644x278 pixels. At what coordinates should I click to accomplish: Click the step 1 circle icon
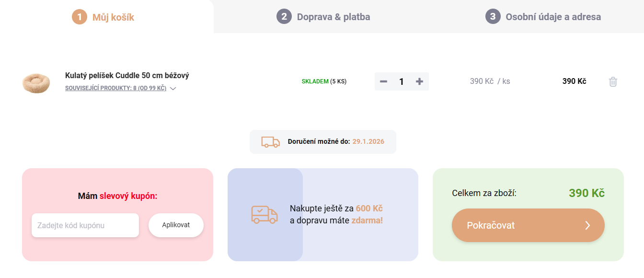point(79,17)
